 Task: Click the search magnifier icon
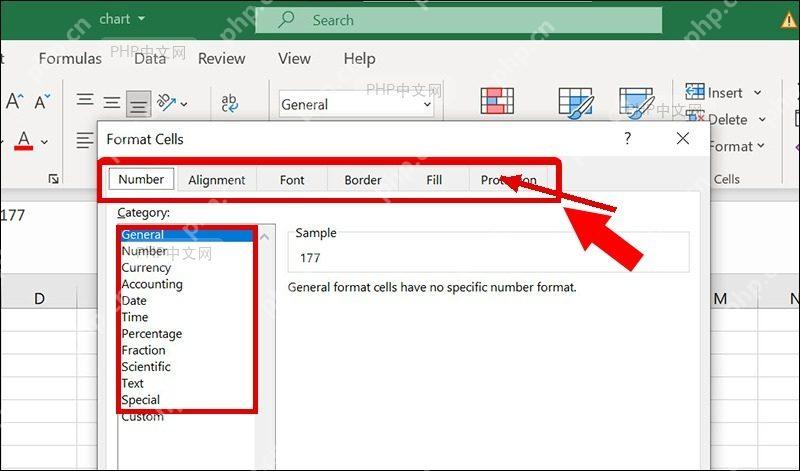[286, 20]
